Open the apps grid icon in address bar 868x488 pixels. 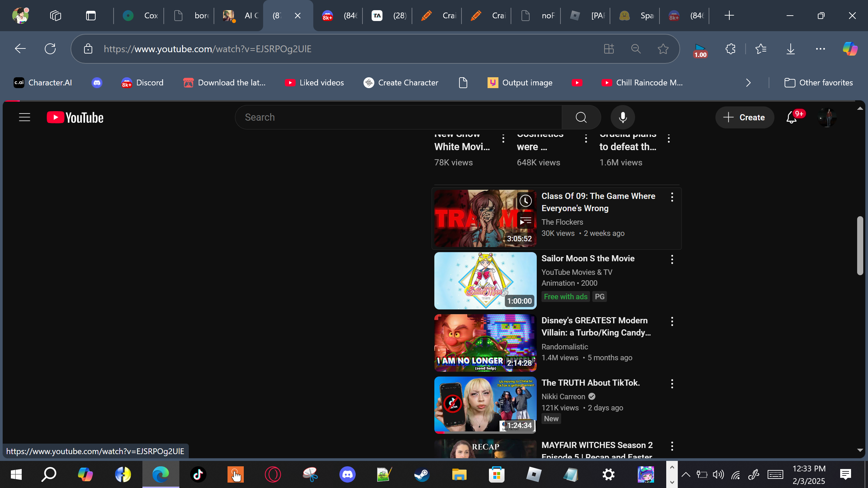[x=609, y=49]
